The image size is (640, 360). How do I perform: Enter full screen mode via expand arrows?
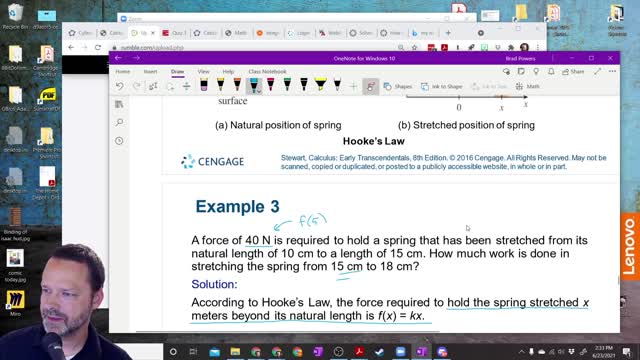[598, 71]
